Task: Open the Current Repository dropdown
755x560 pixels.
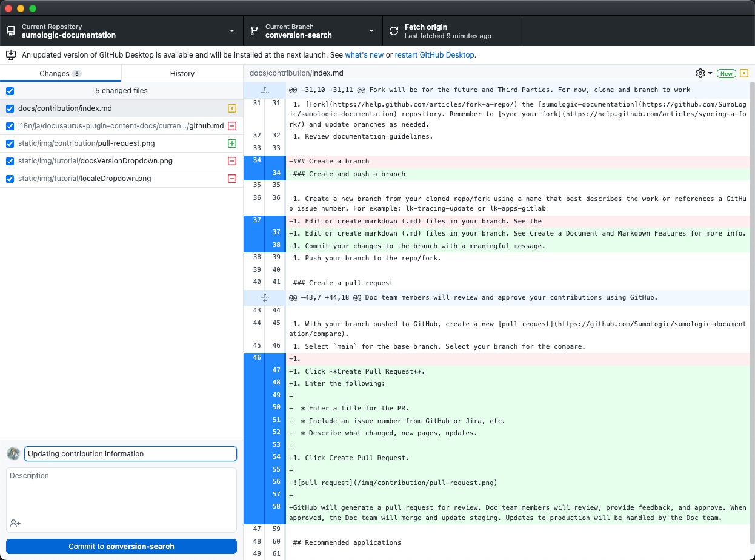Action: [231, 30]
